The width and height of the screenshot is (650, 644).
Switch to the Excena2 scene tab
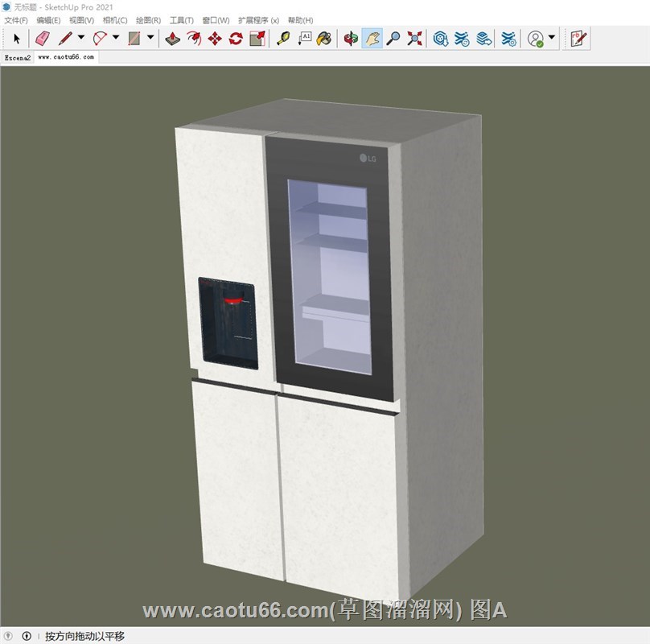click(x=17, y=58)
